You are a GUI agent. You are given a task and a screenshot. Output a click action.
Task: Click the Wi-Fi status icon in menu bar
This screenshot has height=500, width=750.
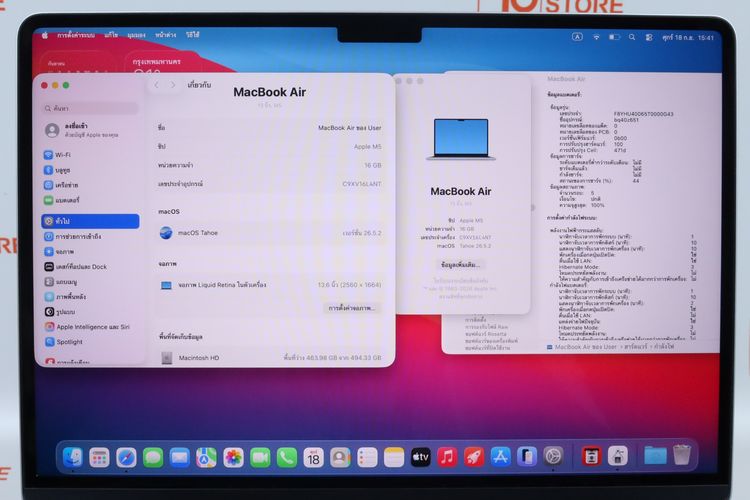pyautogui.click(x=596, y=37)
